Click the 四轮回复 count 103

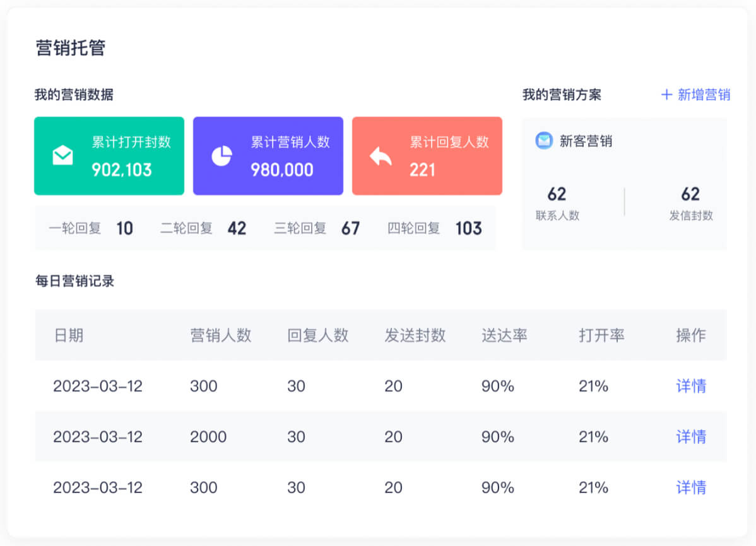coord(469,228)
